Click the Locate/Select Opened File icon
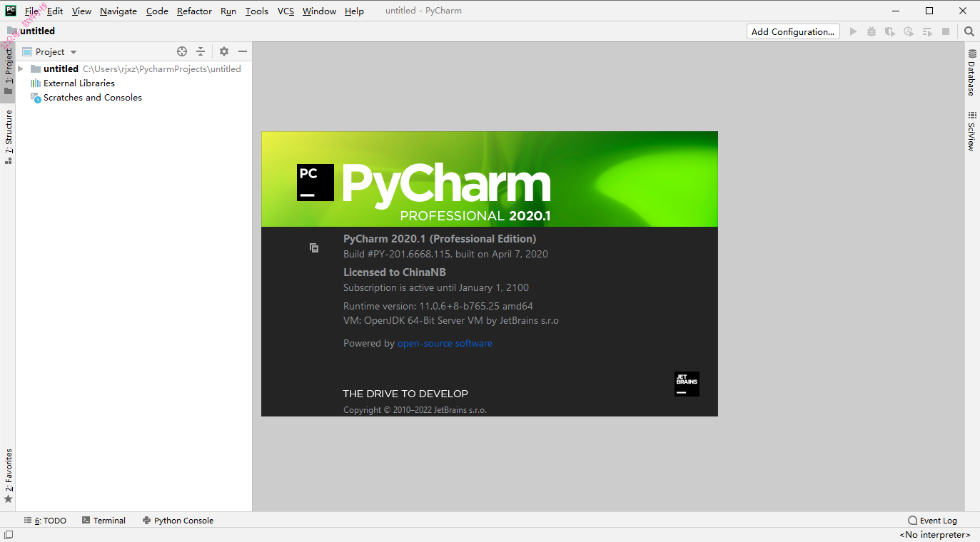The image size is (980, 542). (182, 51)
